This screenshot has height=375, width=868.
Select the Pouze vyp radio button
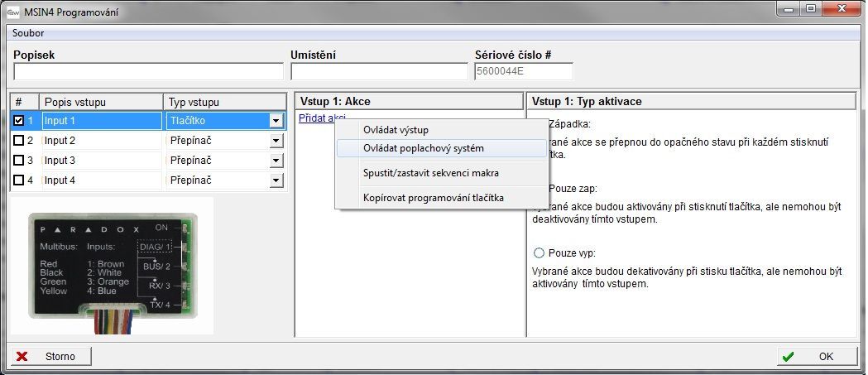[540, 252]
